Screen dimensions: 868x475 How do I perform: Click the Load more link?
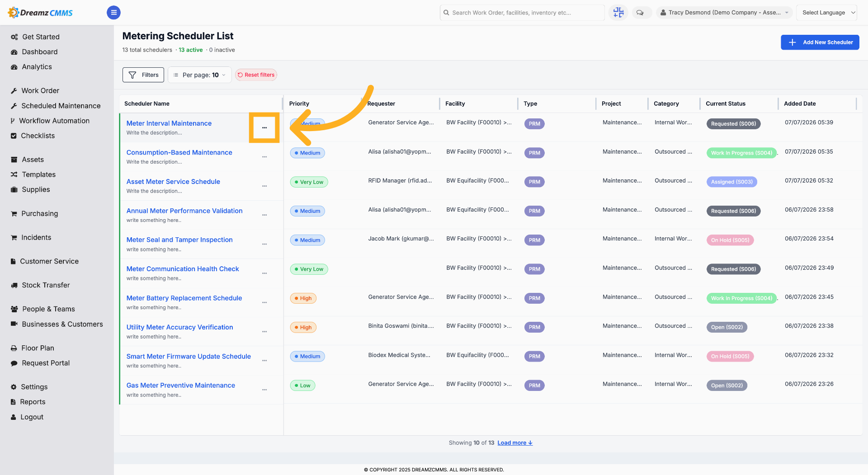click(x=515, y=443)
